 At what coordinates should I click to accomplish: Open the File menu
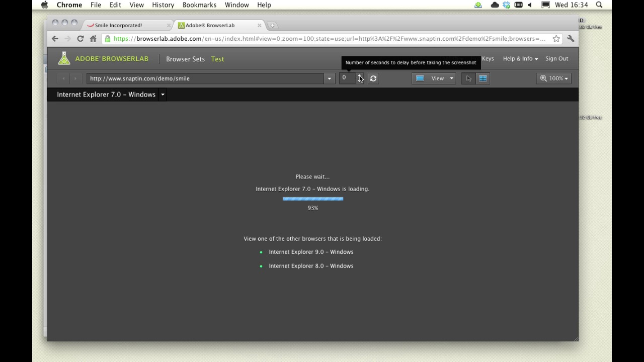click(96, 5)
